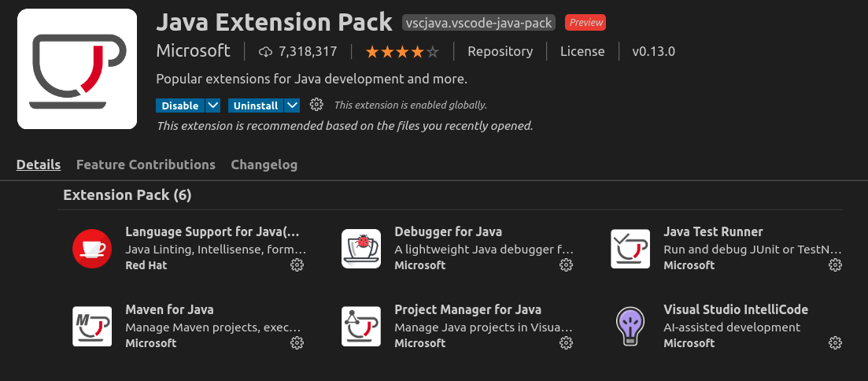This screenshot has width=868, height=381.
Task: Switch to the Feature Contributions tab
Action: coord(146,165)
